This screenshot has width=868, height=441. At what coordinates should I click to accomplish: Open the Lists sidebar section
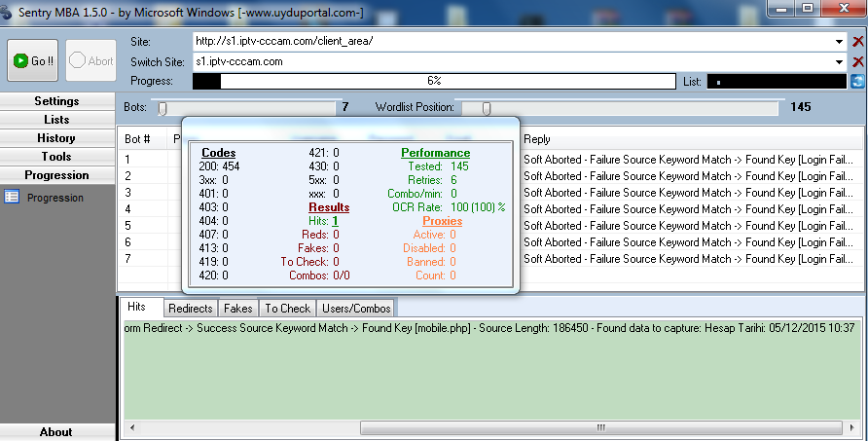(x=56, y=120)
